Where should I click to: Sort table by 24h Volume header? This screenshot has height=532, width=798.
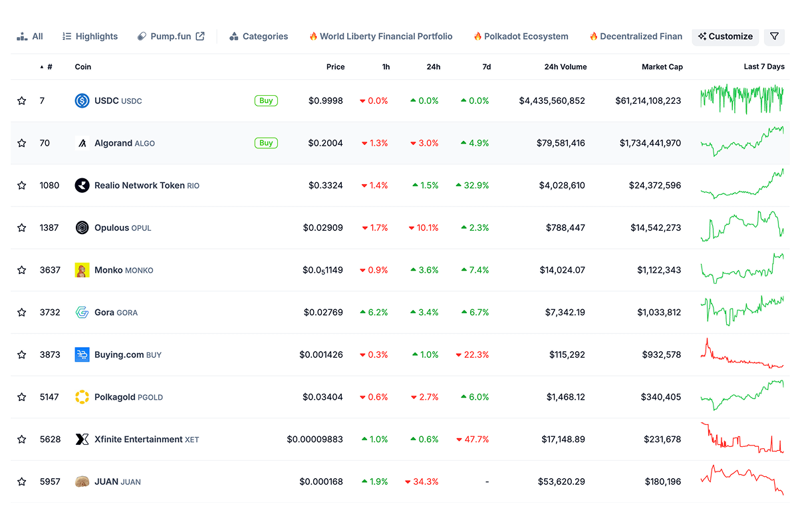coord(565,66)
